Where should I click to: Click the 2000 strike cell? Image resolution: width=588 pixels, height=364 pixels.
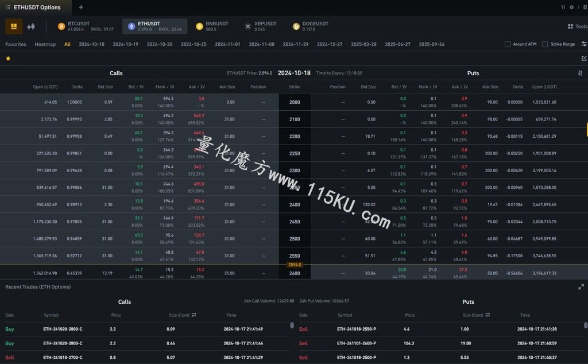(295, 102)
